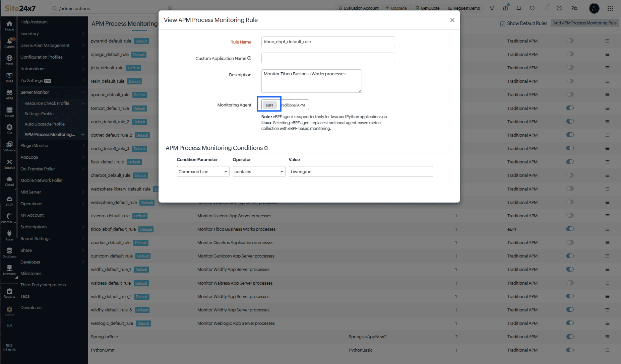This screenshot has width=621, height=364.
Task: Open Help Assistant in the sidebar
Action: tap(34, 22)
